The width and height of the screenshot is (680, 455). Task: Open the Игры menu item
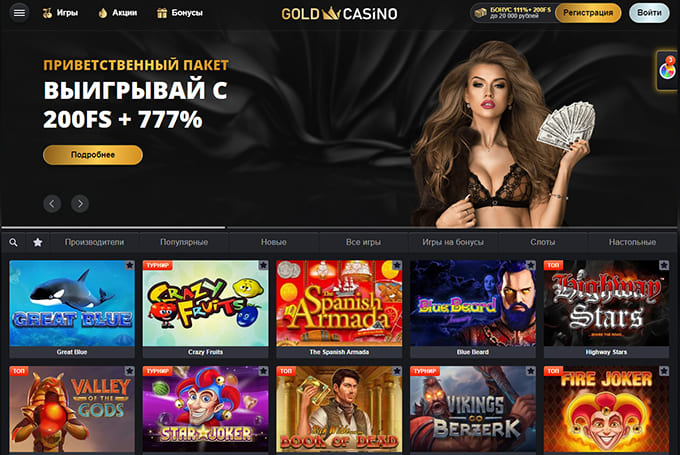(60, 13)
